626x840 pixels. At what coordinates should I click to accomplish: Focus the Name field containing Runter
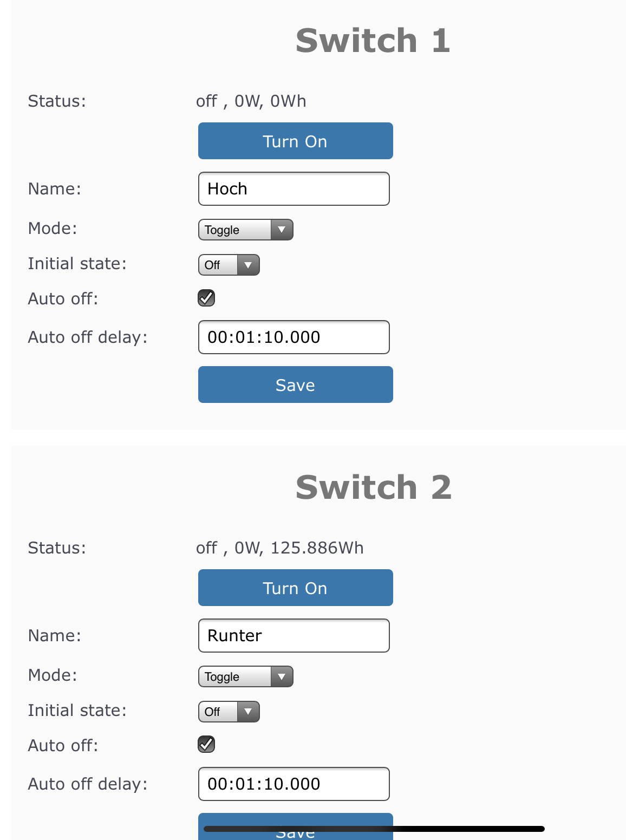(294, 635)
